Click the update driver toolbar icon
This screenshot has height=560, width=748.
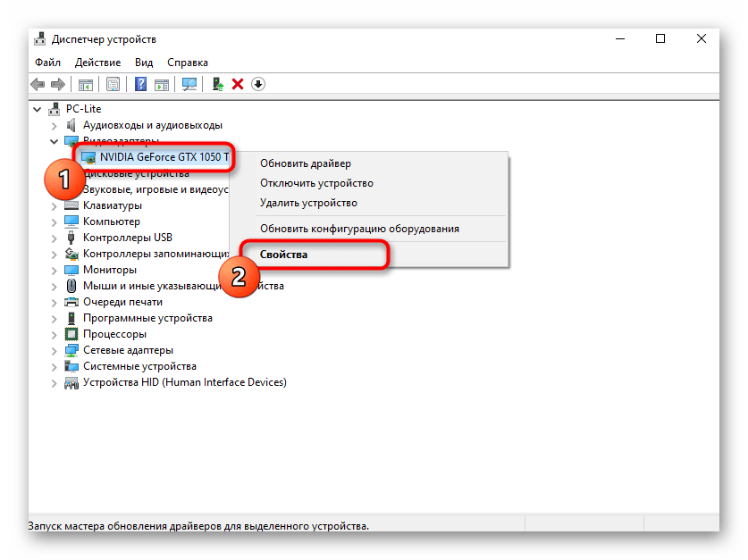click(x=217, y=84)
